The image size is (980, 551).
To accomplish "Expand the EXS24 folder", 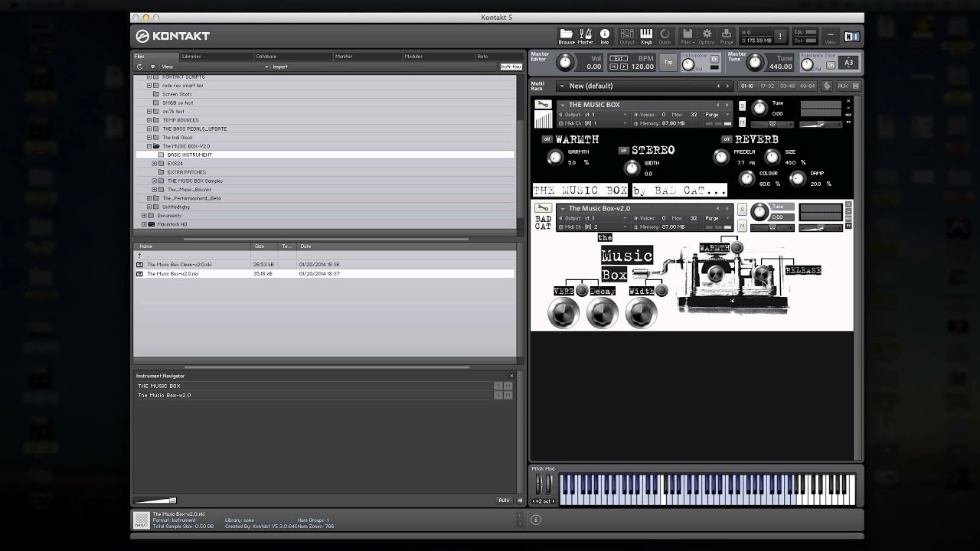I will [x=154, y=163].
